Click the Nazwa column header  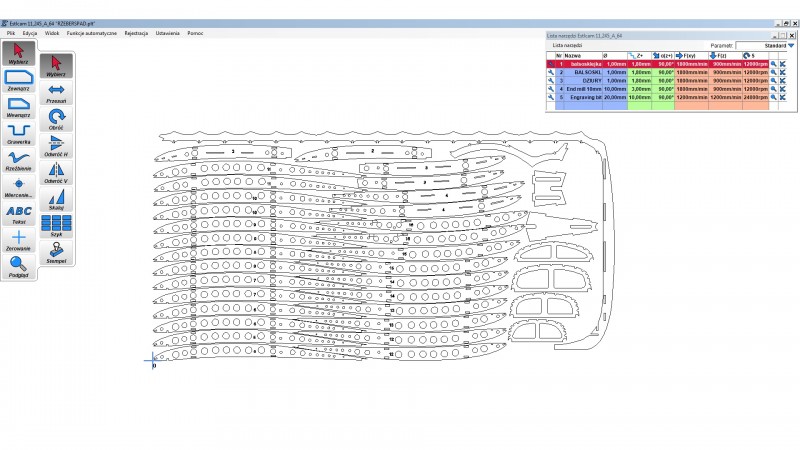(x=583, y=56)
